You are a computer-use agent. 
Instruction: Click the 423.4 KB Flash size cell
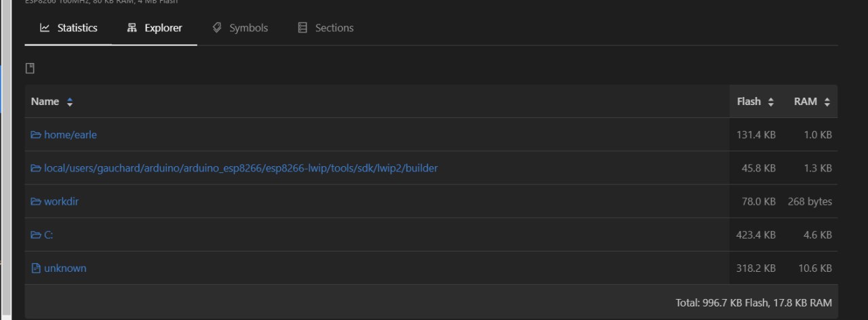(755, 235)
